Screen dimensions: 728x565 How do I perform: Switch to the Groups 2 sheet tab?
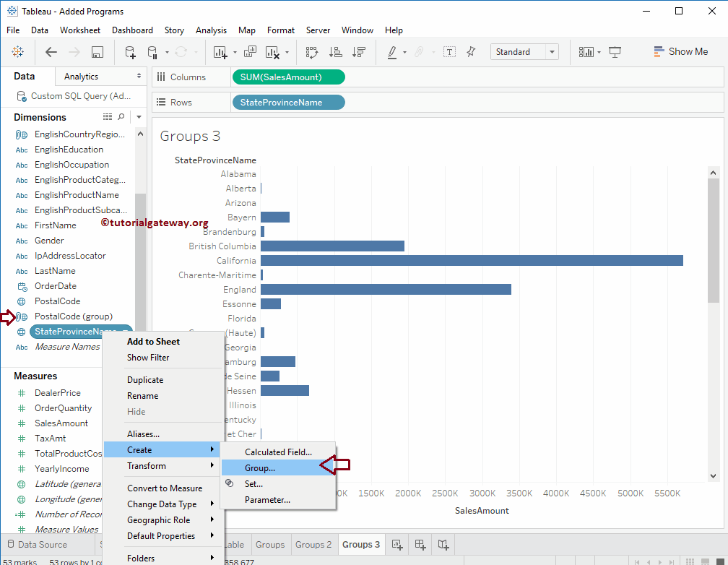(313, 544)
